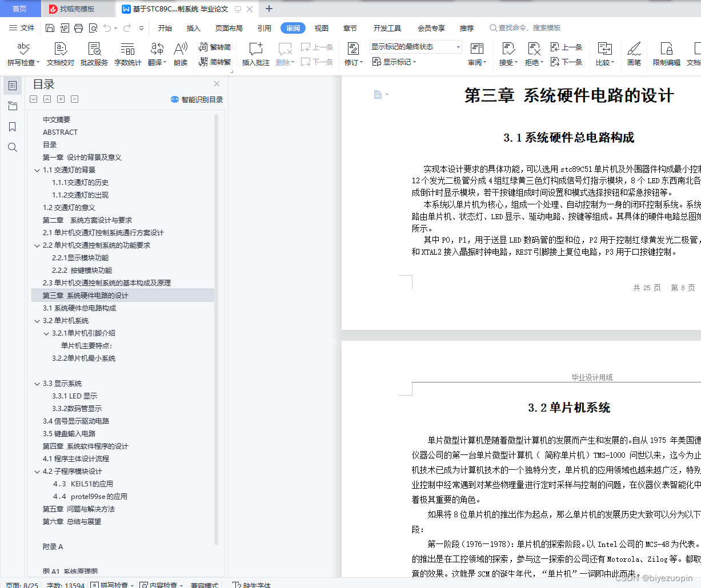Collapse the 3.2 单片机系统 node
The width and height of the screenshot is (701, 588).
pos(37,321)
